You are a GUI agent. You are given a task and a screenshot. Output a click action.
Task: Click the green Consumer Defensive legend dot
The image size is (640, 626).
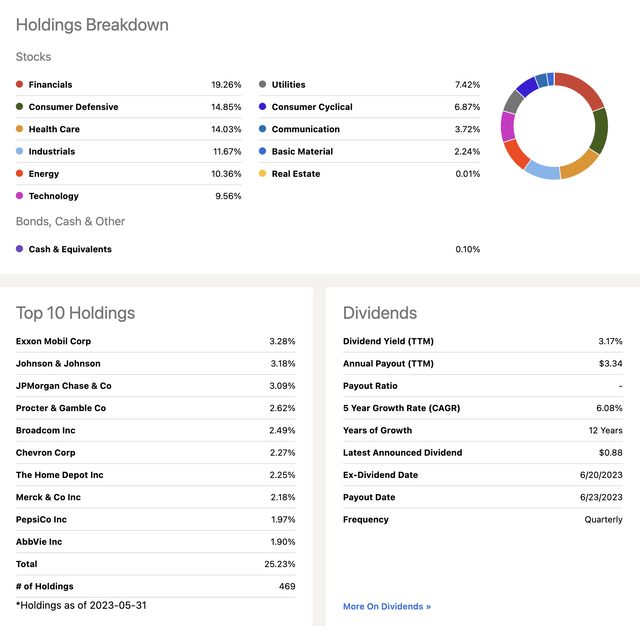[x=19, y=107]
